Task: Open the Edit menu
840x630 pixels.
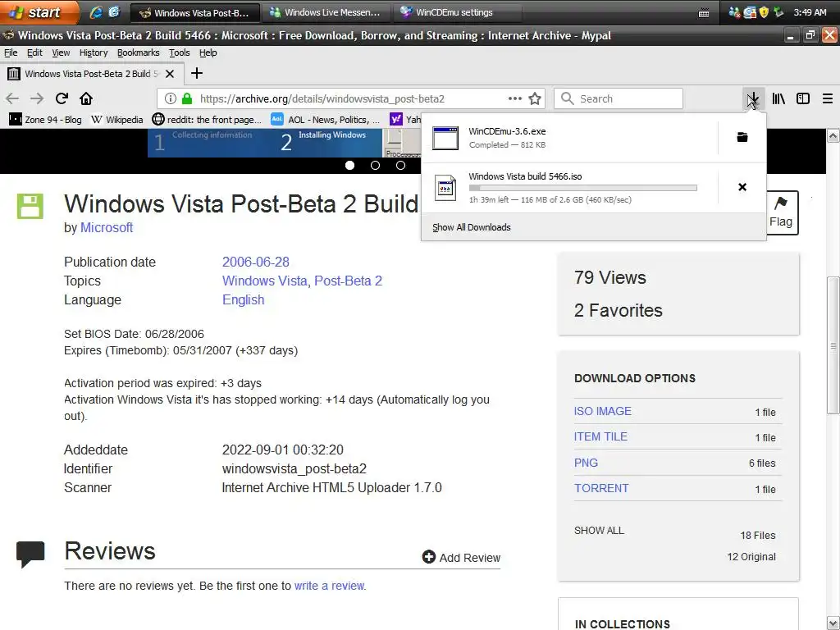Action: 34,52
